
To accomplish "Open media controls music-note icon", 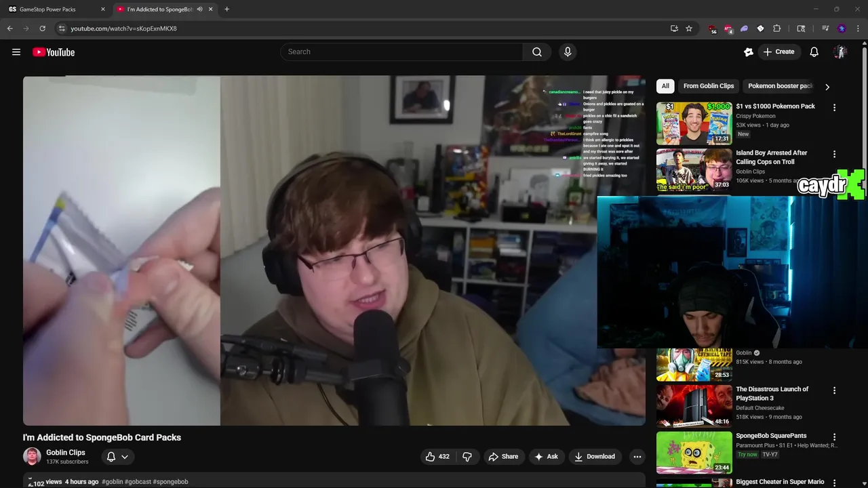I will tap(825, 28).
